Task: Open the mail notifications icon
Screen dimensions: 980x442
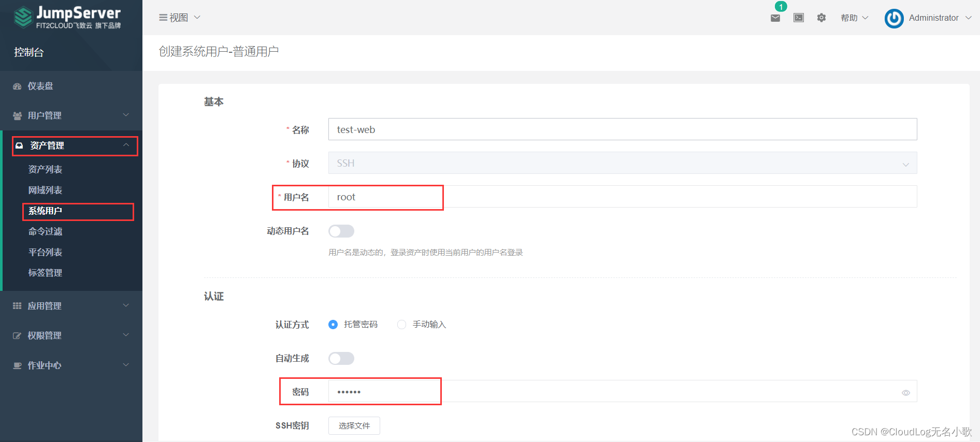Action: [x=775, y=18]
